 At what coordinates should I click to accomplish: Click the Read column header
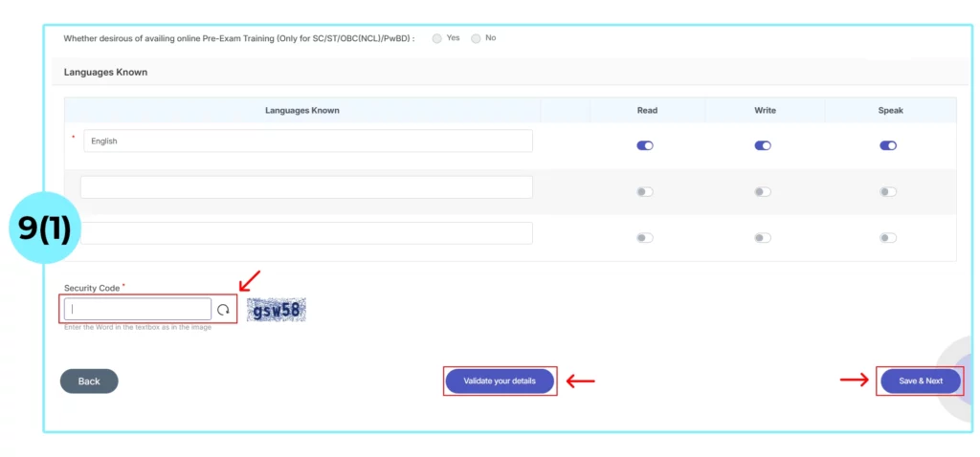point(647,111)
